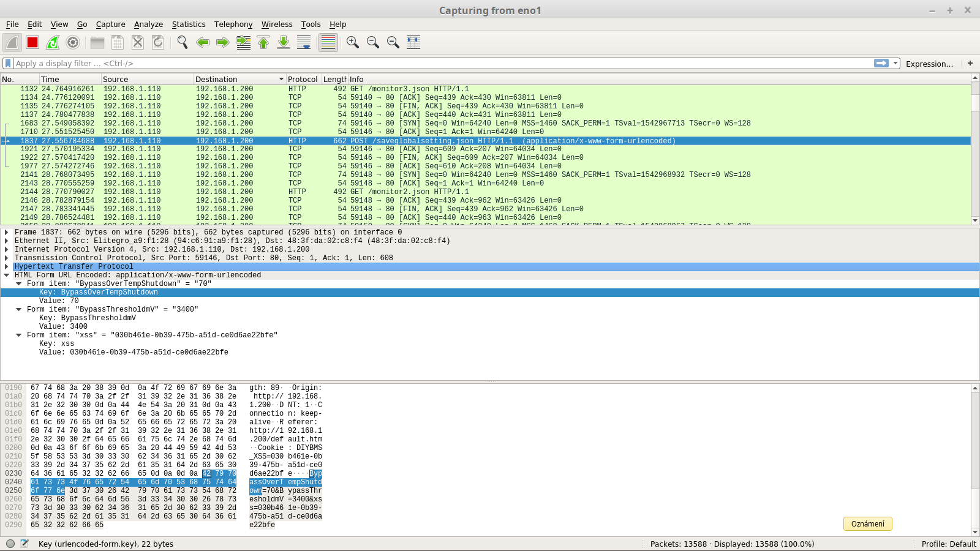980x551 pixels.
Task: Collapse BypassOverTempShutdown form item
Action: pyautogui.click(x=19, y=283)
